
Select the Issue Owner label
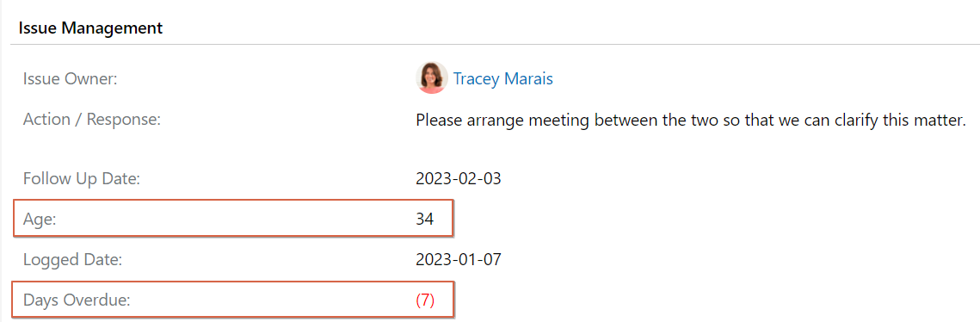71,79
